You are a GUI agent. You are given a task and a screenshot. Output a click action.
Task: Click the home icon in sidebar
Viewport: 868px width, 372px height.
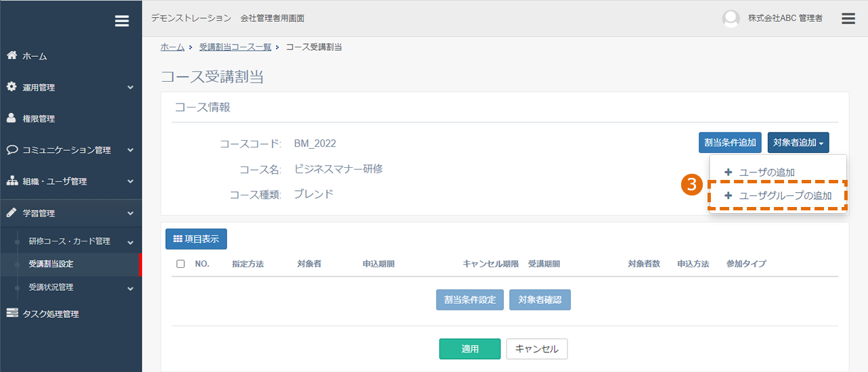click(x=12, y=55)
